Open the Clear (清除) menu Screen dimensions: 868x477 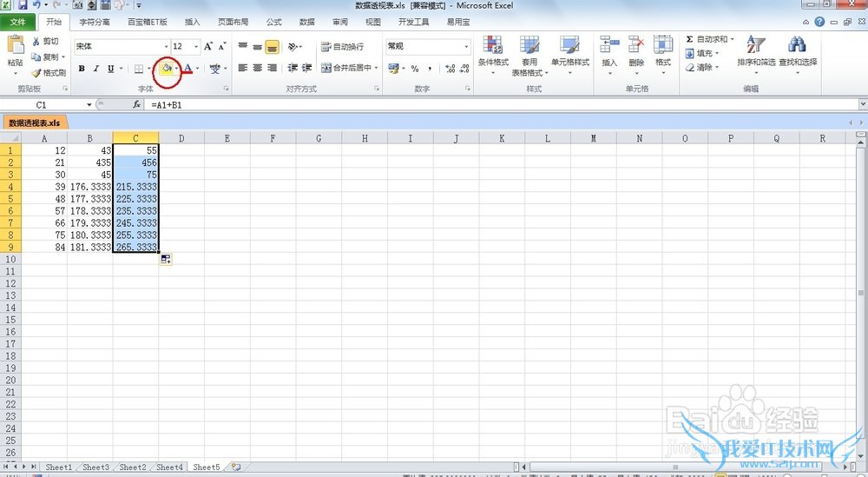tap(702, 68)
